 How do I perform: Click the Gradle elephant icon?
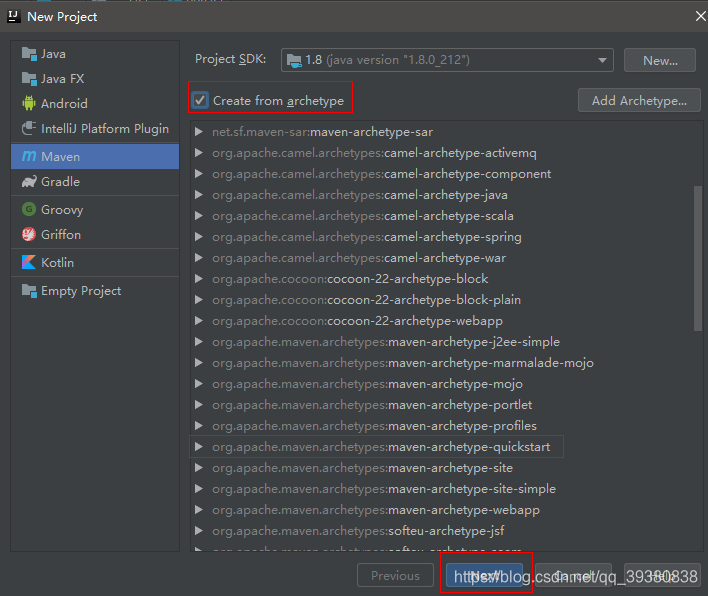point(29,182)
